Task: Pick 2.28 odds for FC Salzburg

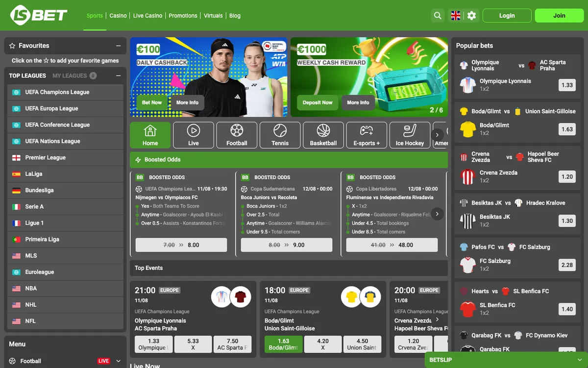Action: click(x=567, y=265)
